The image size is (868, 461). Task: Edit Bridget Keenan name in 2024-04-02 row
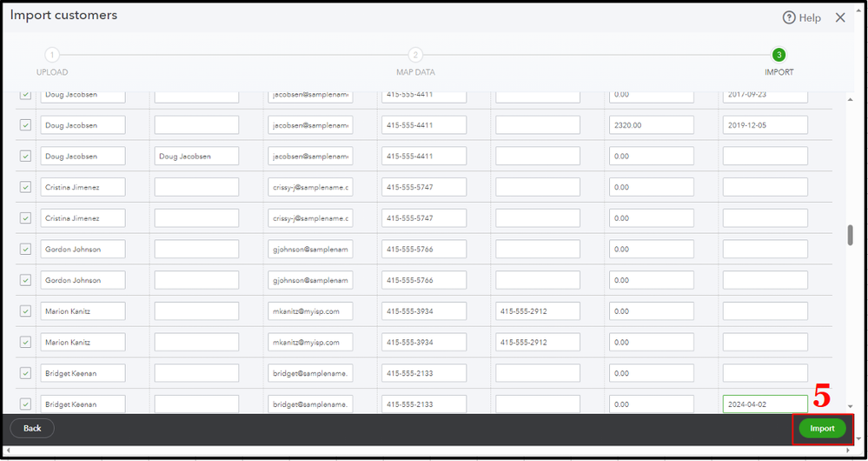(x=83, y=404)
